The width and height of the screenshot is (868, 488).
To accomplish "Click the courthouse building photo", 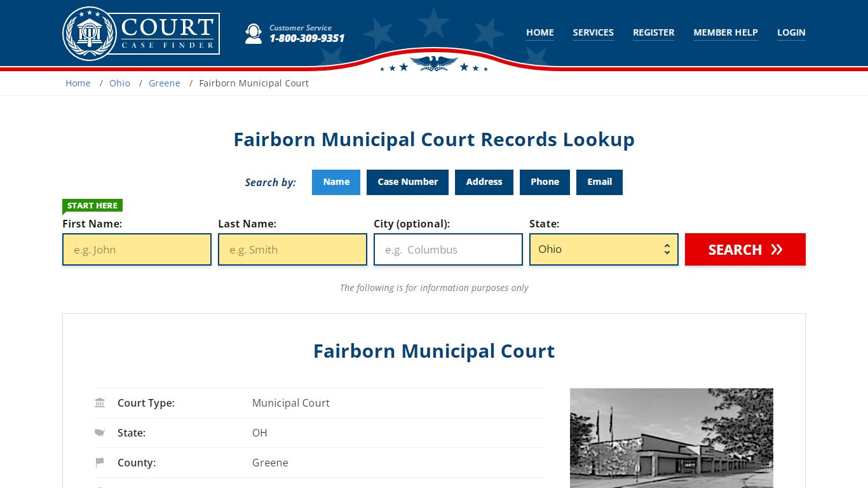I will pyautogui.click(x=672, y=438).
